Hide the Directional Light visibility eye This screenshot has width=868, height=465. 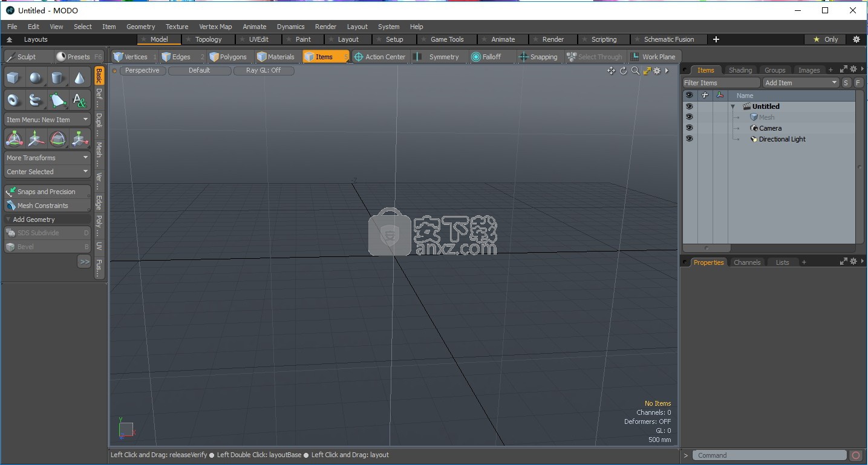point(689,139)
